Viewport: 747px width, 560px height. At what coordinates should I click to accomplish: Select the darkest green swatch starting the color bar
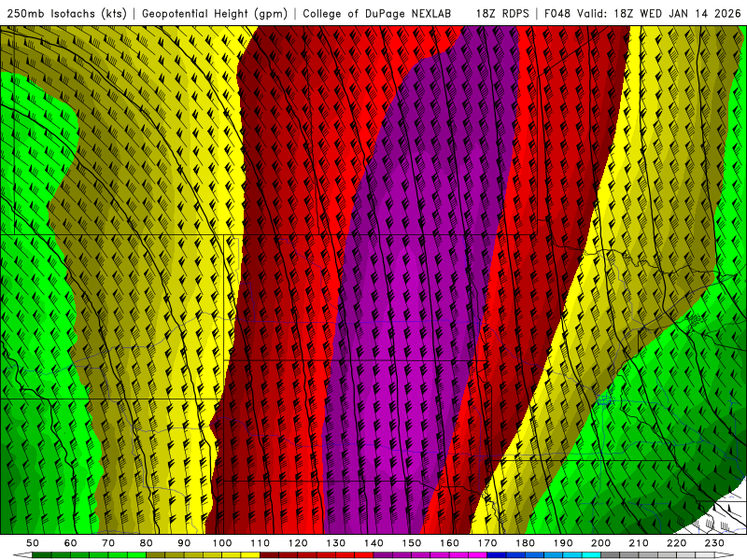tap(42, 555)
